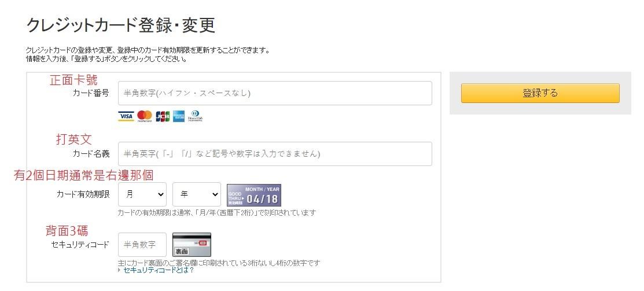Focus the カード番号 card number field
Screen dimensions: 644x291
click(x=275, y=93)
